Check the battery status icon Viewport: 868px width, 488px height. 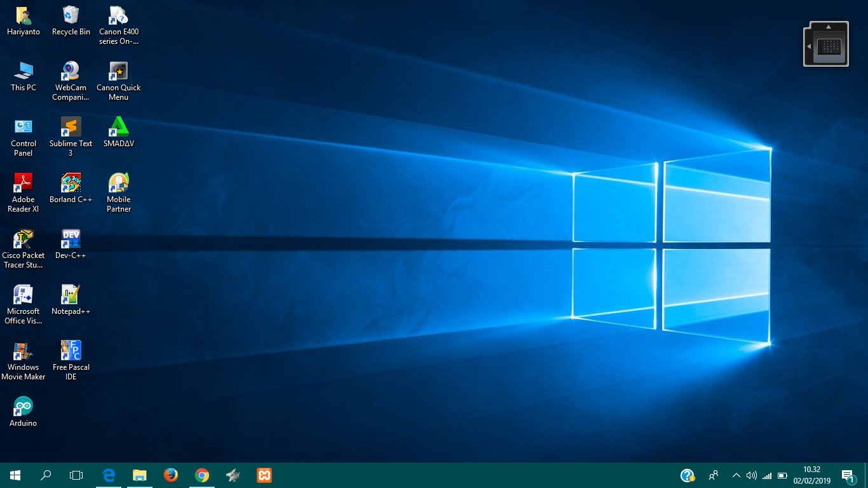(782, 475)
